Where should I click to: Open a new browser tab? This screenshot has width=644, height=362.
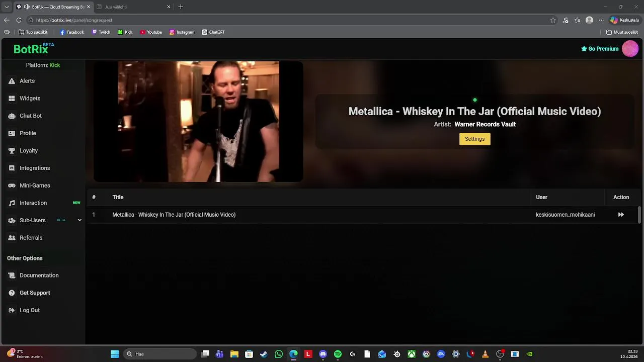point(181,7)
